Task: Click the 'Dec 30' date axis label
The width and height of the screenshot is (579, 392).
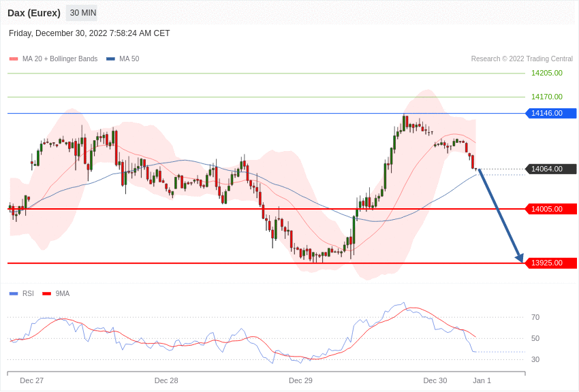Action: [x=435, y=381]
